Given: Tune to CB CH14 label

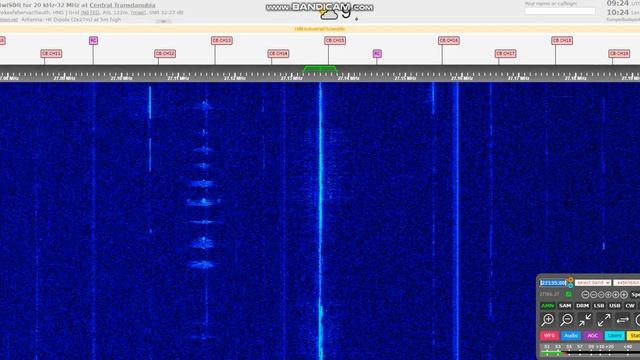Looking at the screenshot, I should click(278, 53).
